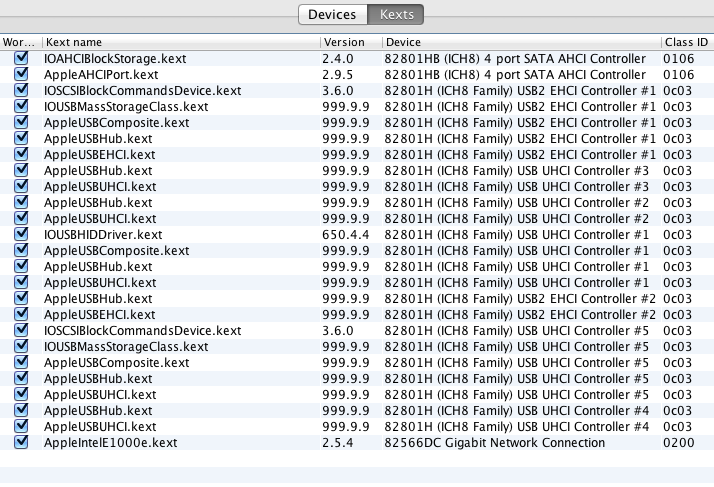
Task: Click version 2.9.5 cell
Action: (x=337, y=75)
